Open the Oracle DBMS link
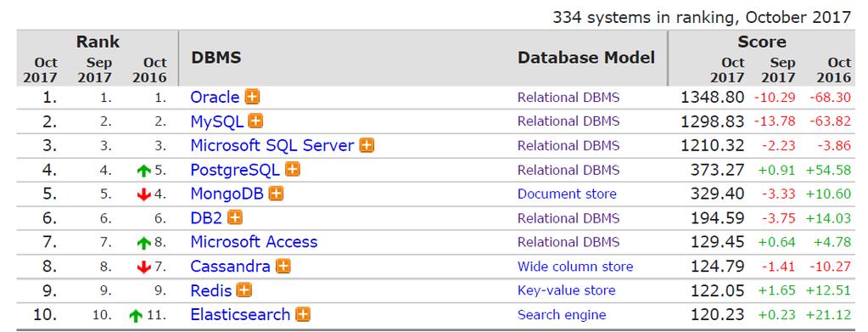Screen dimensions: 868x332 [215, 97]
